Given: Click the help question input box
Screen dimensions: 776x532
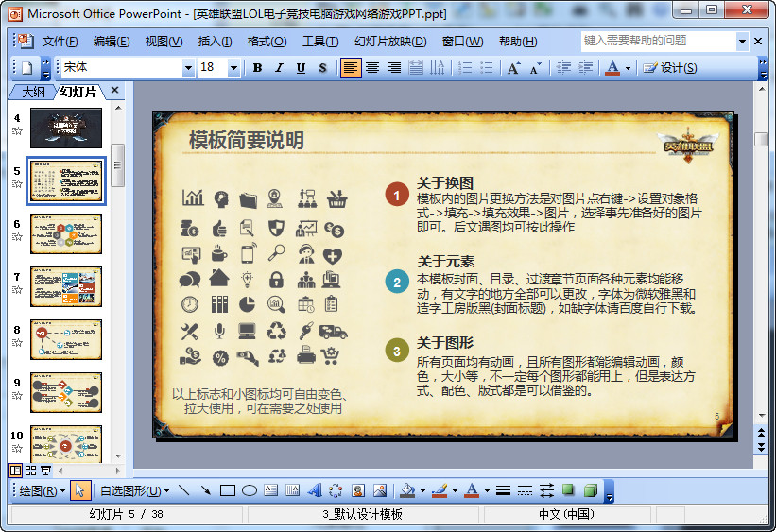Looking at the screenshot, I should pos(658,41).
